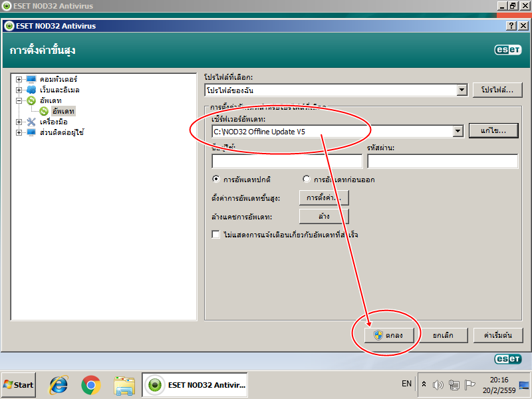Click the รหัสผ่าน password input field

(x=443, y=161)
